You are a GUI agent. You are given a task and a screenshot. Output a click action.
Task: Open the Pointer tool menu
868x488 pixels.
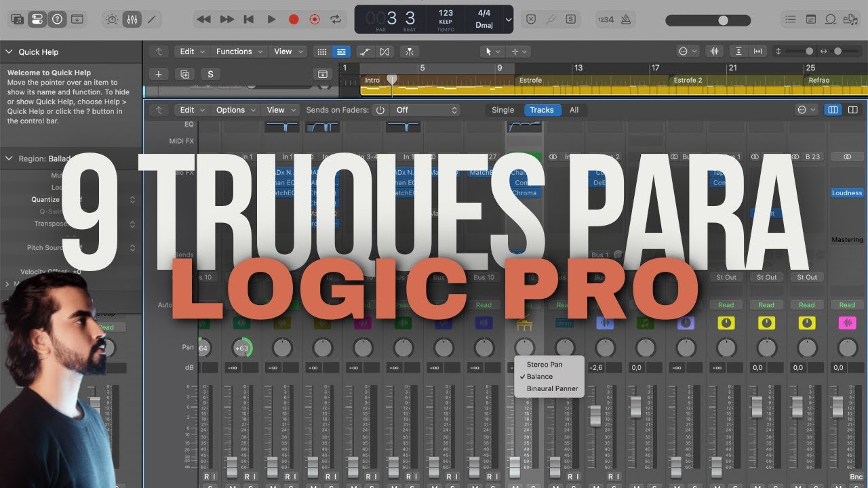(492, 52)
